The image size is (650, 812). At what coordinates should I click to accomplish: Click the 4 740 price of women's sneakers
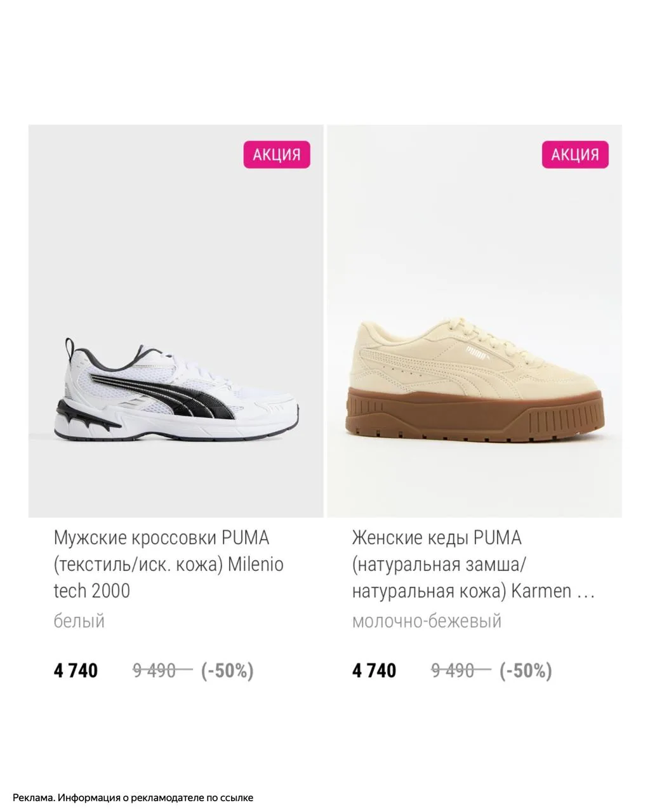click(x=374, y=671)
